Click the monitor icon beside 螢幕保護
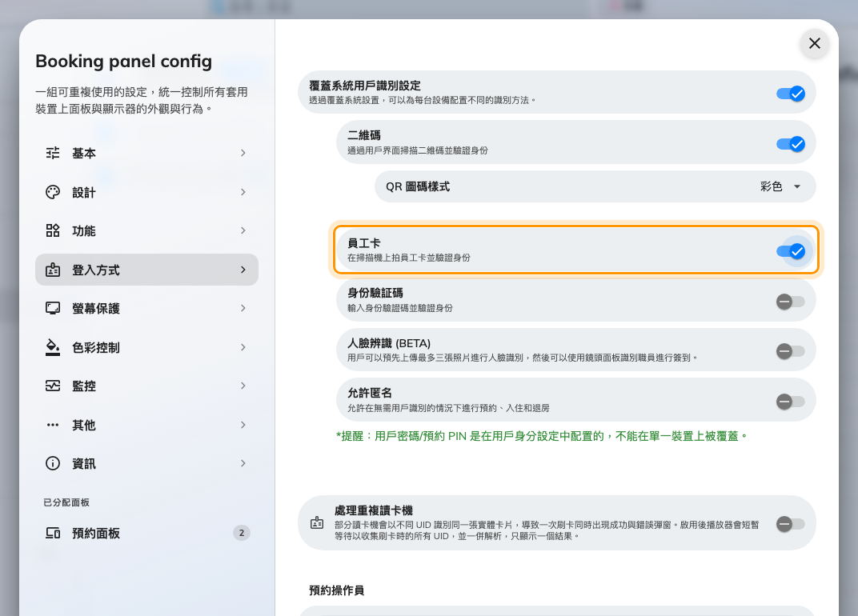 (53, 308)
